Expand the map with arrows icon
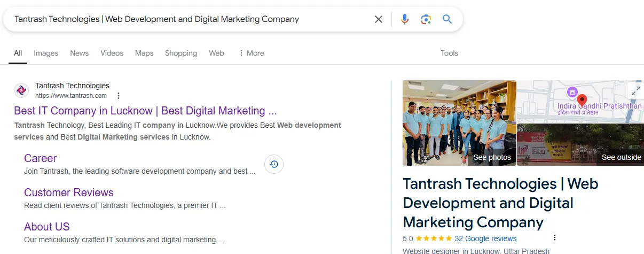Image resolution: width=644 pixels, height=254 pixels. [635, 91]
